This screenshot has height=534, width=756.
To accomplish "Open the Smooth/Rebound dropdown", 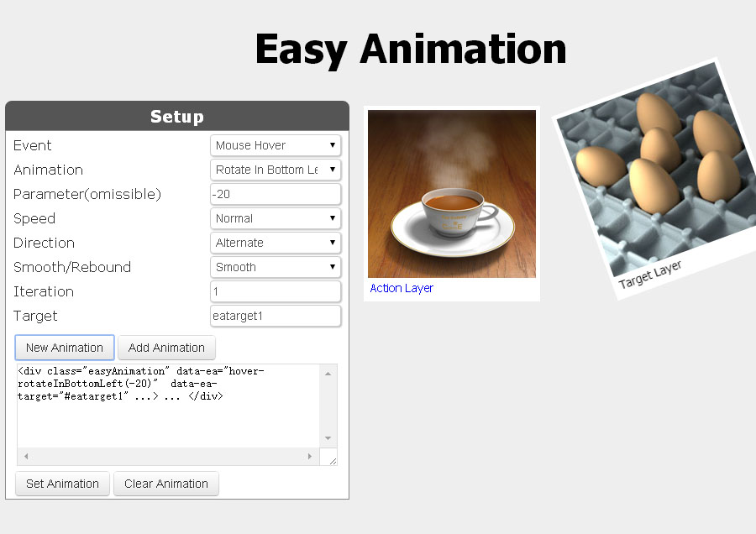I will click(276, 267).
